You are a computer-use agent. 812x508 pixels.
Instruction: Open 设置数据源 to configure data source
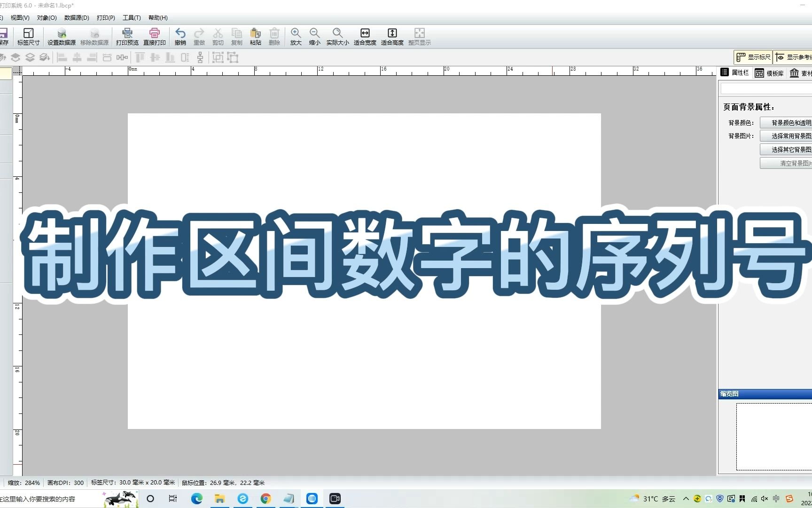pos(61,36)
